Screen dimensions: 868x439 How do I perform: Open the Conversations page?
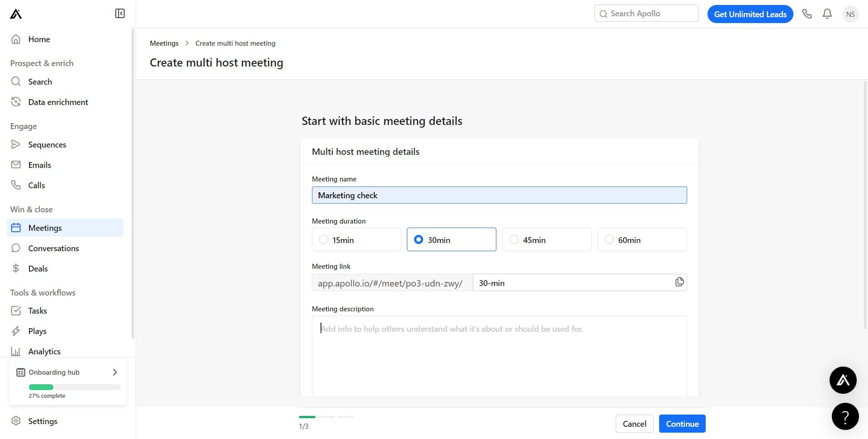(53, 248)
